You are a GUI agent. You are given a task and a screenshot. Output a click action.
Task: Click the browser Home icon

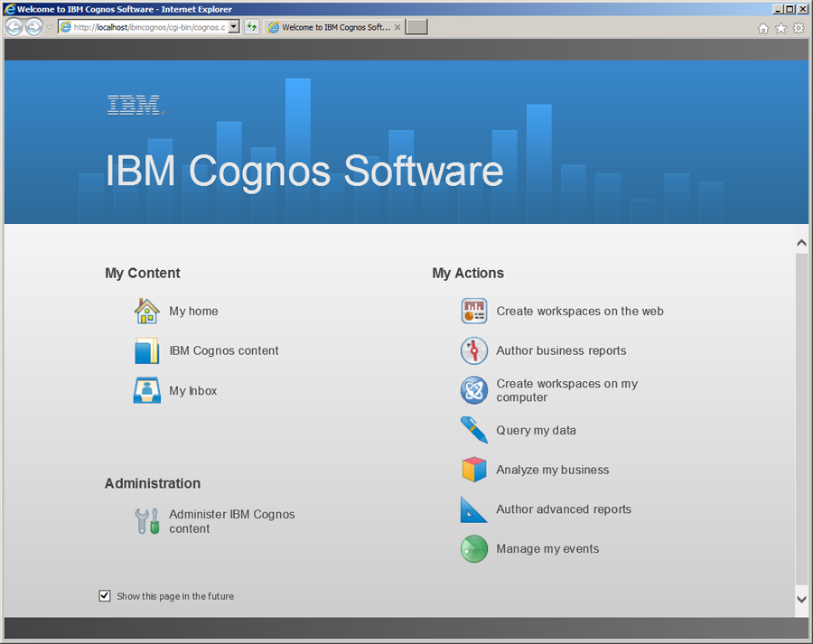(763, 28)
